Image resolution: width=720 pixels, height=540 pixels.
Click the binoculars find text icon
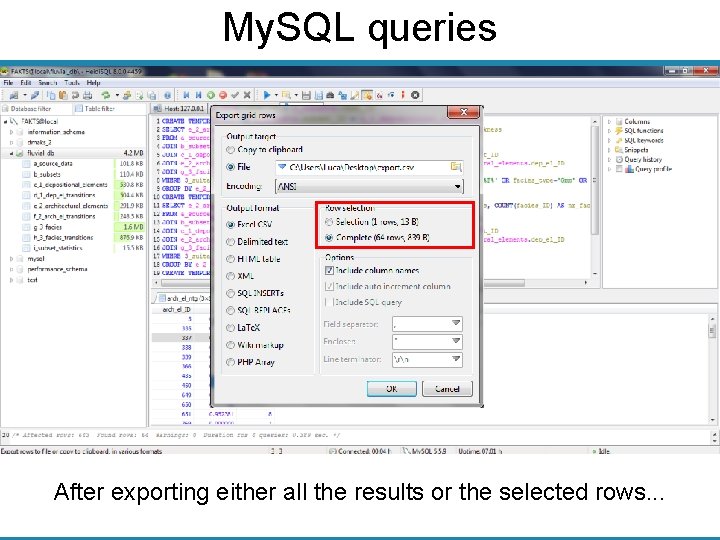coord(330,95)
